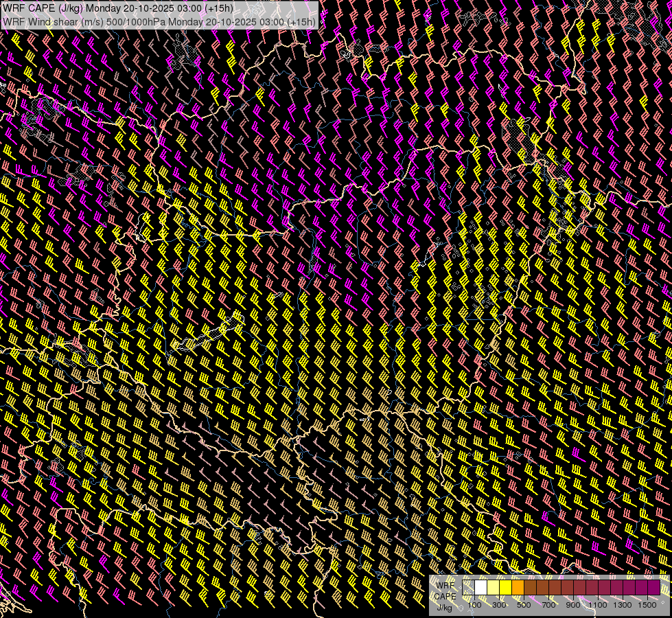Select the pale yellow legend swatch

pyautogui.click(x=494, y=588)
